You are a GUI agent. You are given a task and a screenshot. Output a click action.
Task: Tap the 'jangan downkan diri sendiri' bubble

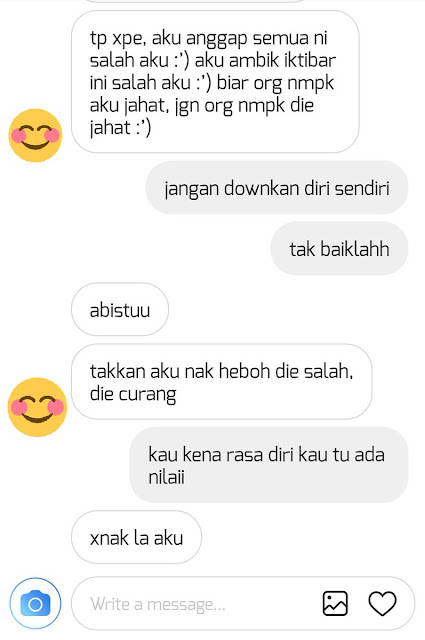(277, 188)
